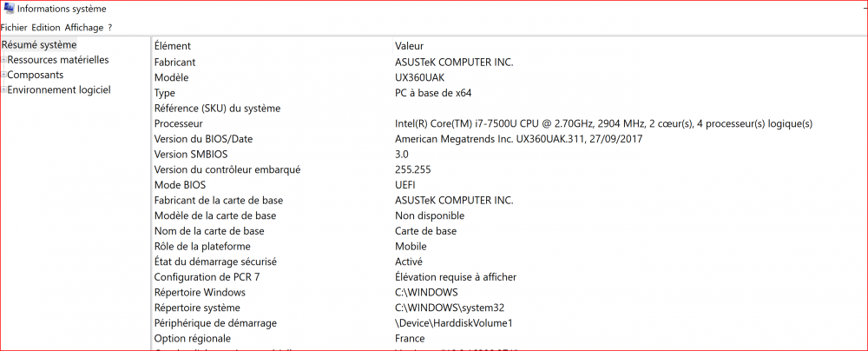The image size is (868, 351).
Task: Expand the Ressources matérielles node
Action: (4, 60)
